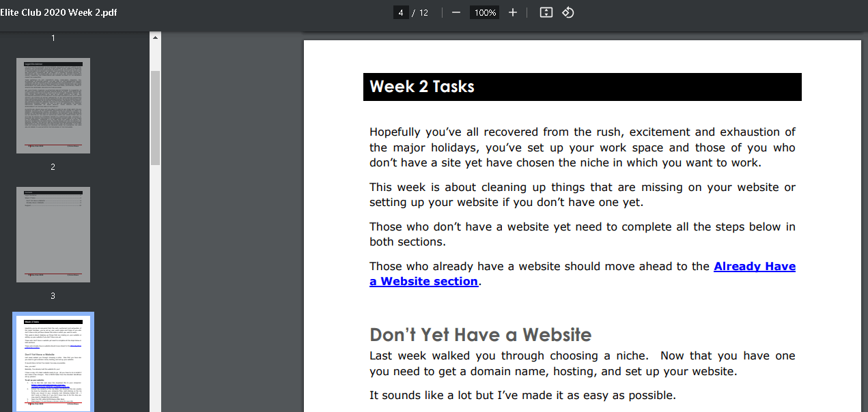
Task: Follow the 'Already Have a Website section' link
Action: [583, 274]
